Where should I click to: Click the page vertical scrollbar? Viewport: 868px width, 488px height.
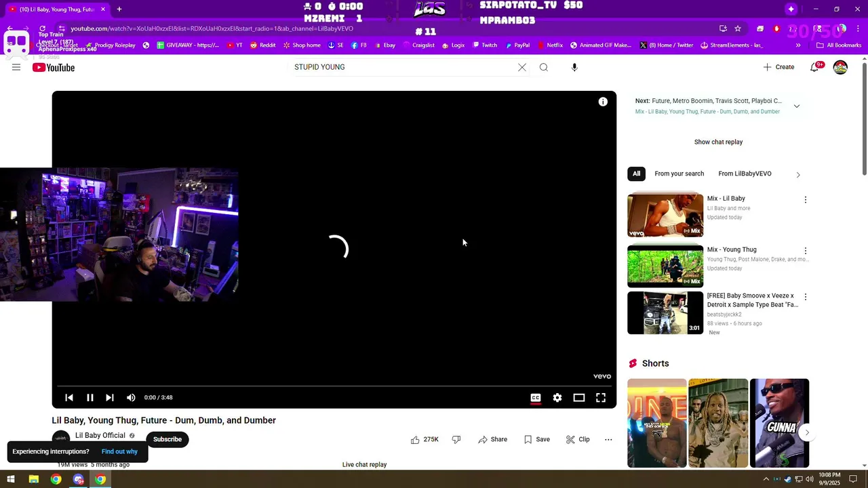click(x=864, y=119)
